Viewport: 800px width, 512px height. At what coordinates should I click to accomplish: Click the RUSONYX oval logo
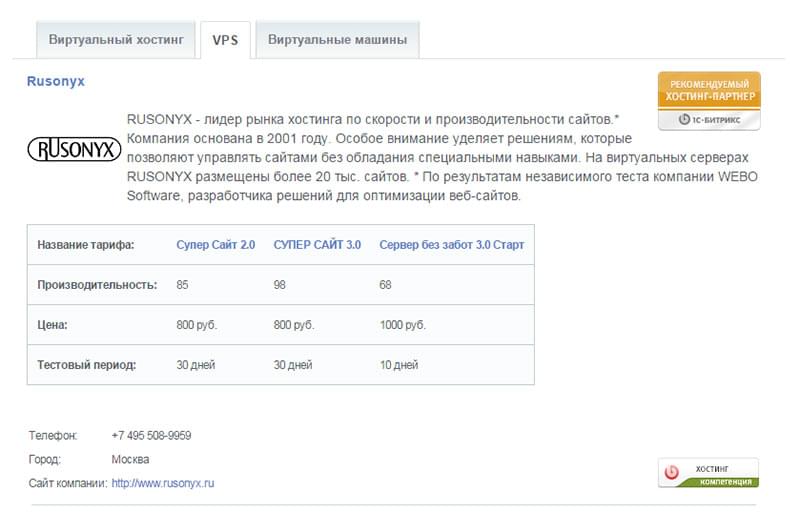click(x=74, y=149)
